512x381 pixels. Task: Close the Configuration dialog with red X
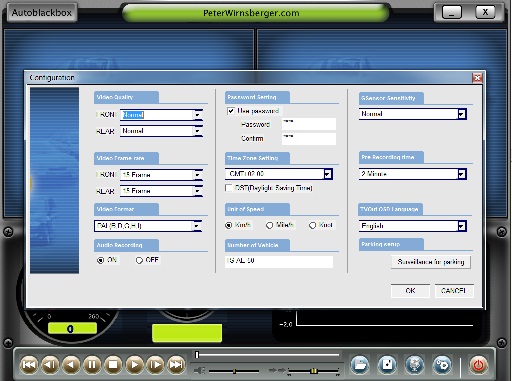(477, 78)
